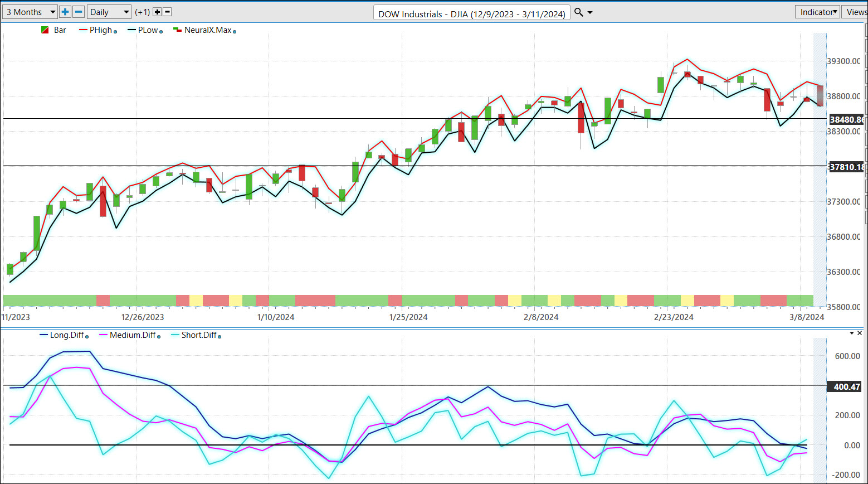This screenshot has width=868, height=484.
Task: Open the lower panel options arrow
Action: click(852, 333)
